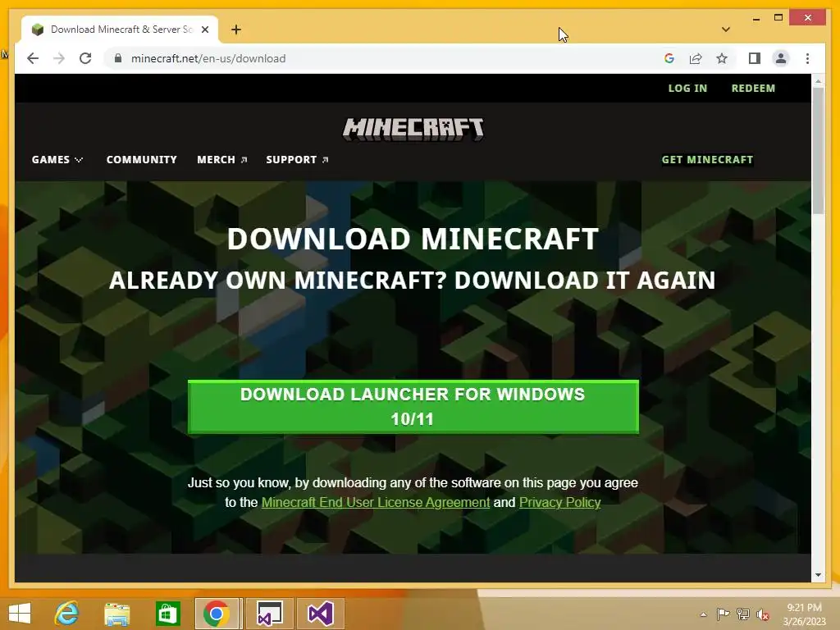Open the Privacy Policy link
Screen dimensions: 840x630
pyautogui.click(x=559, y=503)
